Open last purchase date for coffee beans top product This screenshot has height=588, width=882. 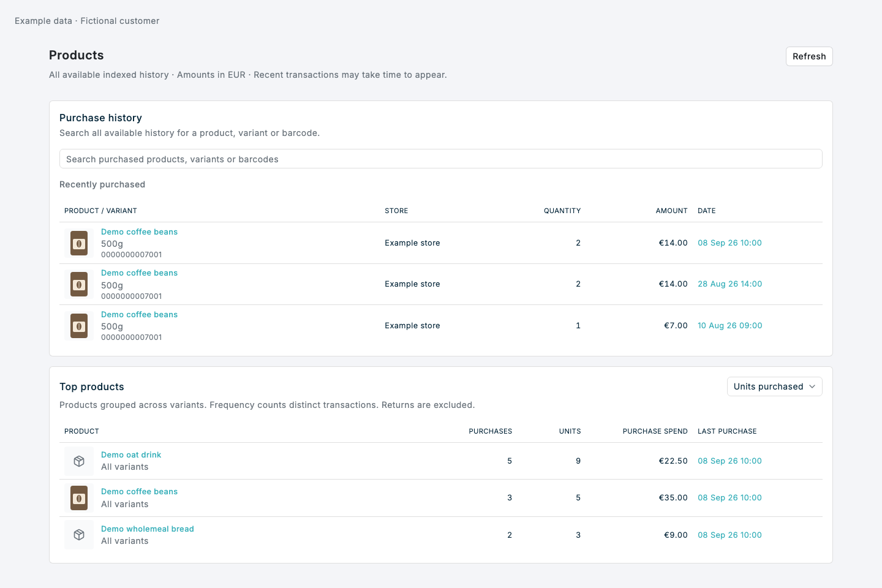click(729, 498)
